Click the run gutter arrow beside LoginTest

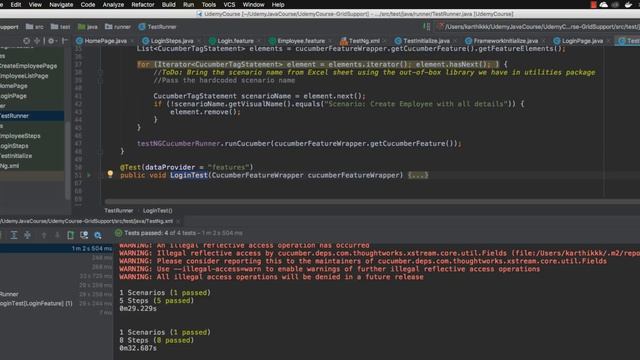coord(89,175)
